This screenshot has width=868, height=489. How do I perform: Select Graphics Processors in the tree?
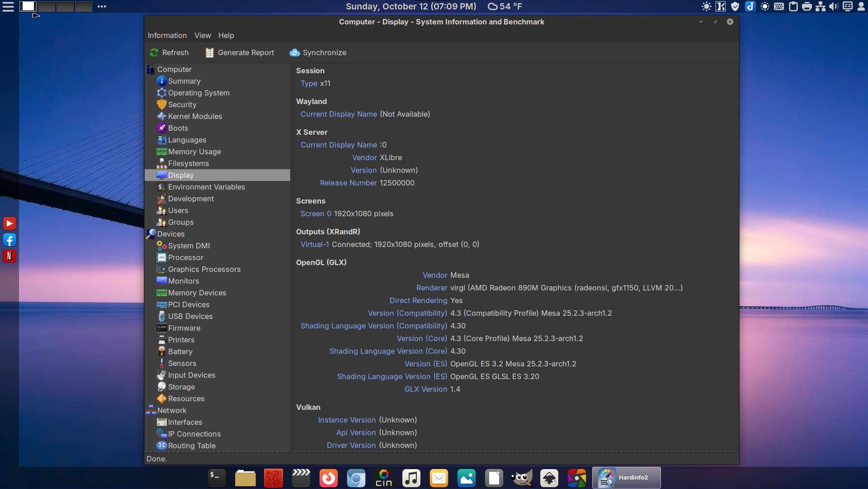pos(204,269)
